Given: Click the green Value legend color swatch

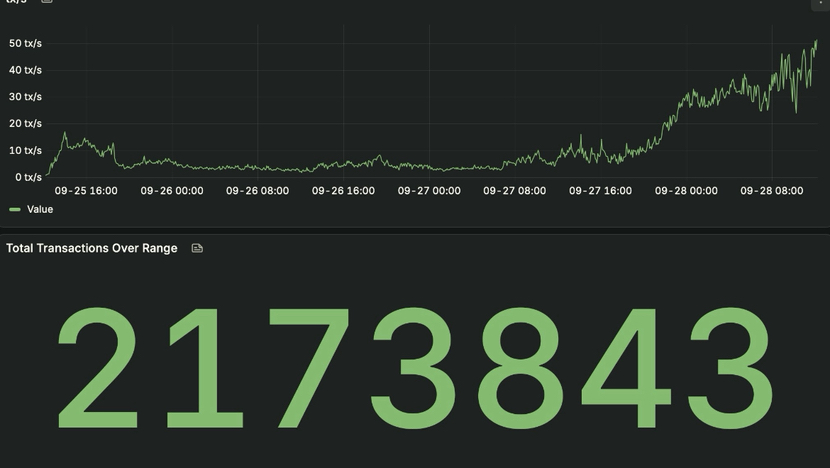Looking at the screenshot, I should click(x=14, y=210).
